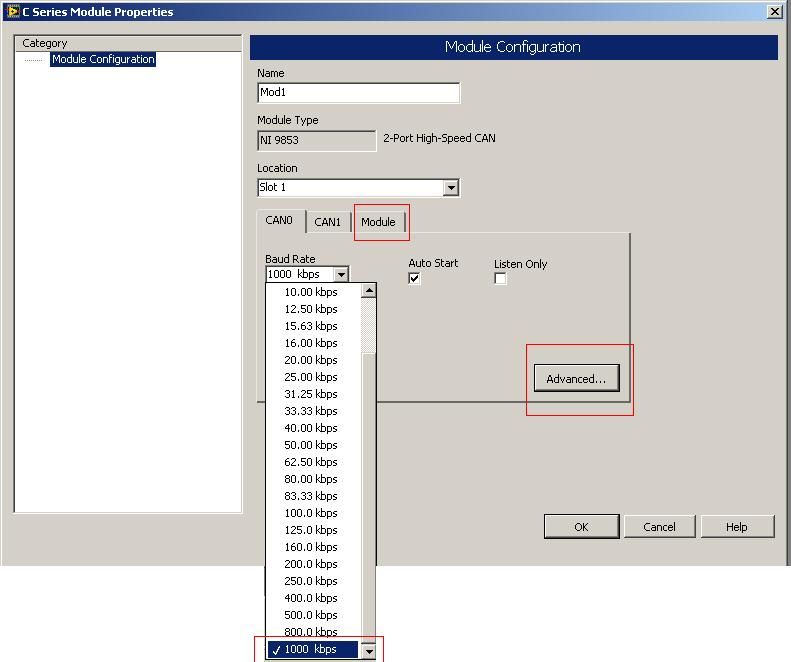Select 12.50 kbps baud rate
The width and height of the screenshot is (791, 662).
(x=313, y=309)
